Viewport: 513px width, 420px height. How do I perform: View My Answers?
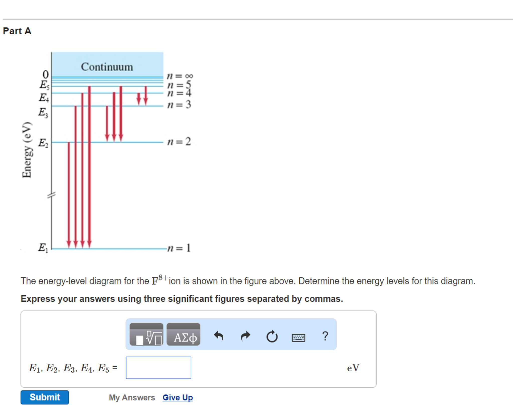(132, 397)
